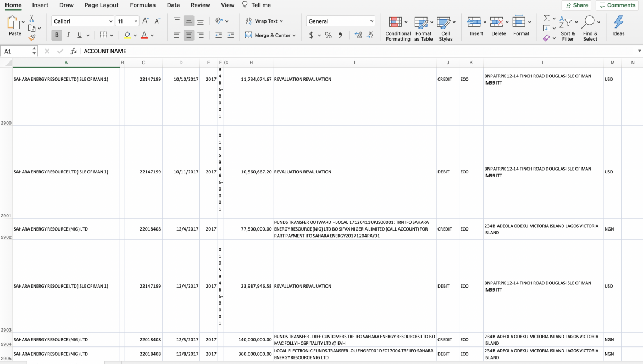This screenshot has width=643, height=364.
Task: Open Sort & Filter menu
Action: point(568,29)
